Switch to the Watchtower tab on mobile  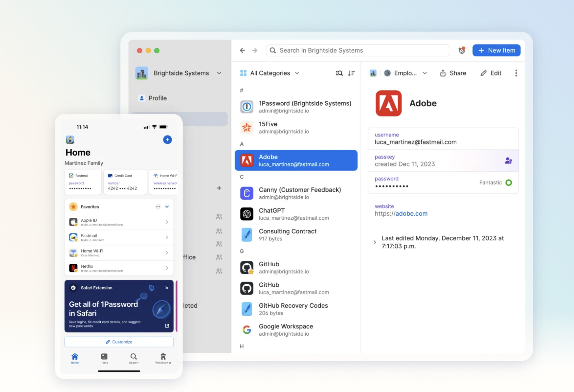(x=163, y=358)
